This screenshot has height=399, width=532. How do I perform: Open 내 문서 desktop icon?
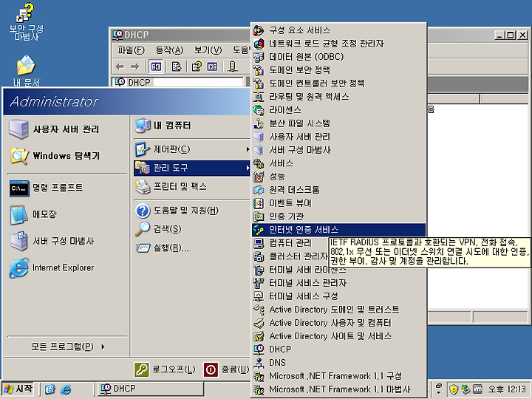coord(26,71)
